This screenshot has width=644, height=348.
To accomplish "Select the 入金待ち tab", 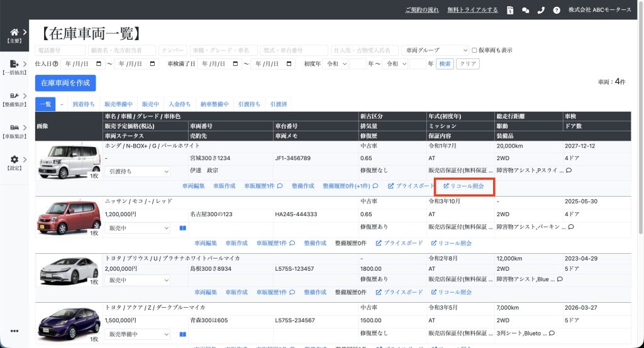I will (179, 104).
